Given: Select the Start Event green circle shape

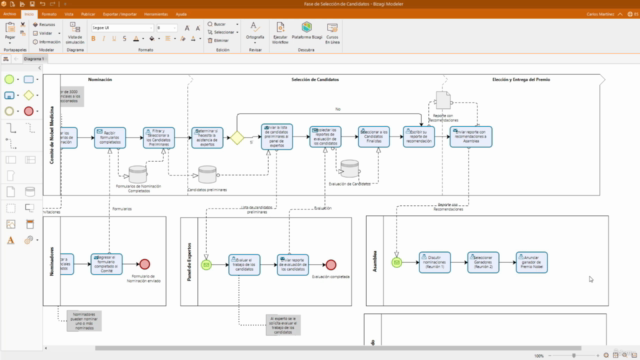Looking at the screenshot, I should pos(9,79).
